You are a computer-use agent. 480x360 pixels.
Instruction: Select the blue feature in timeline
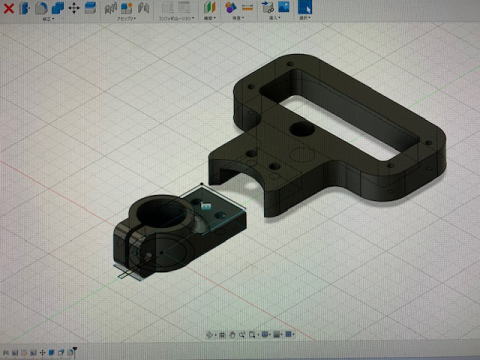(51, 353)
